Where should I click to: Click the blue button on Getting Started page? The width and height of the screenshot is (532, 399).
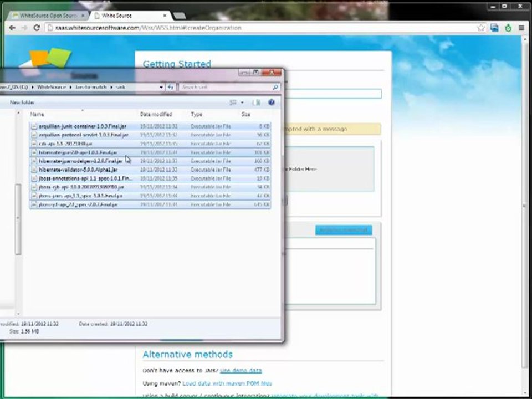coord(344,230)
